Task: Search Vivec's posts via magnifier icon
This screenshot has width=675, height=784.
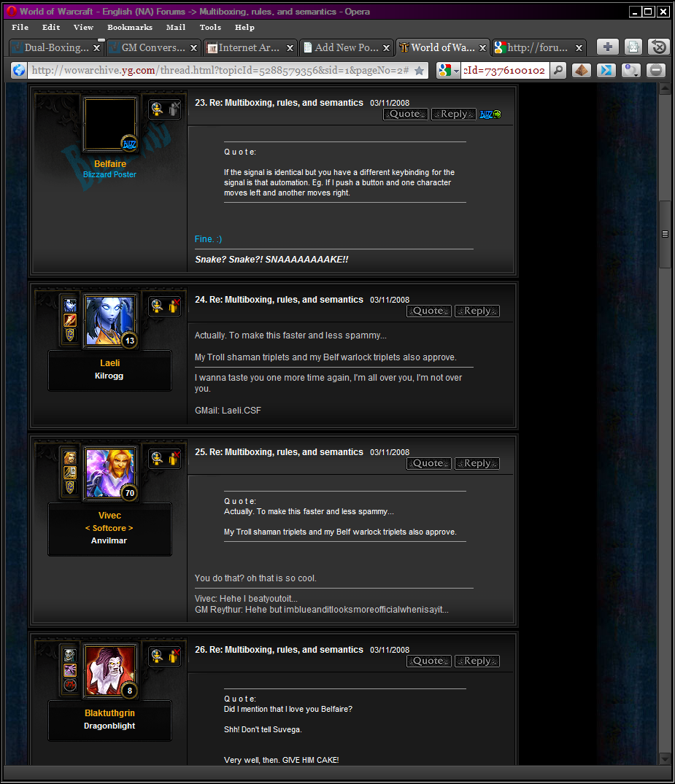Action: coord(157,458)
